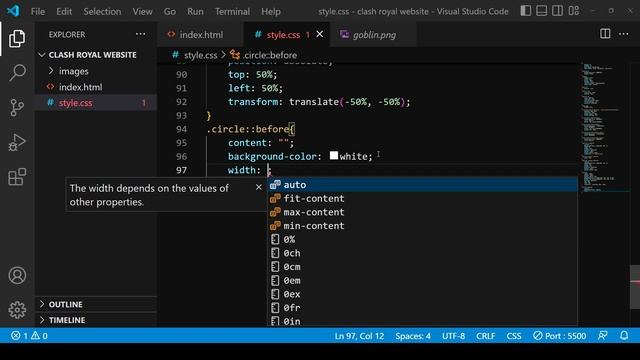Close the style.css editor tab
This screenshot has height=360, width=640.
point(320,34)
